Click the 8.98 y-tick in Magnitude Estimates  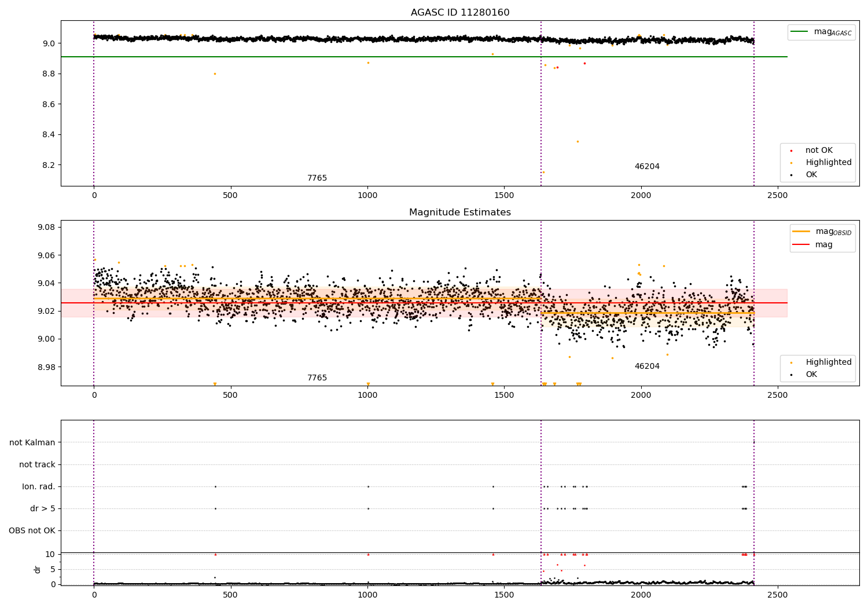point(47,367)
